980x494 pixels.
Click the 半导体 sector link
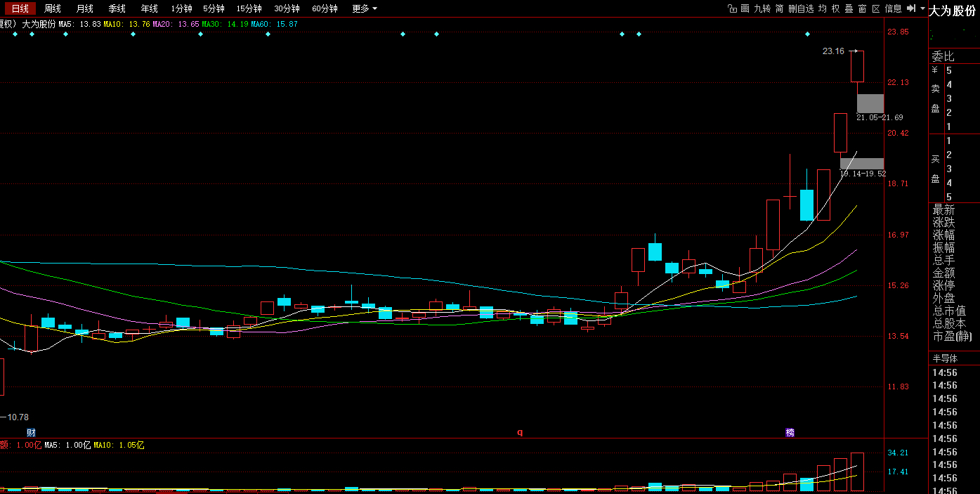(x=946, y=358)
